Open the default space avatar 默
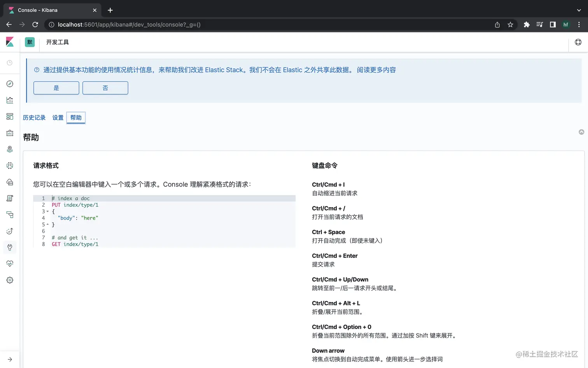The width and height of the screenshot is (588, 368). pos(30,42)
